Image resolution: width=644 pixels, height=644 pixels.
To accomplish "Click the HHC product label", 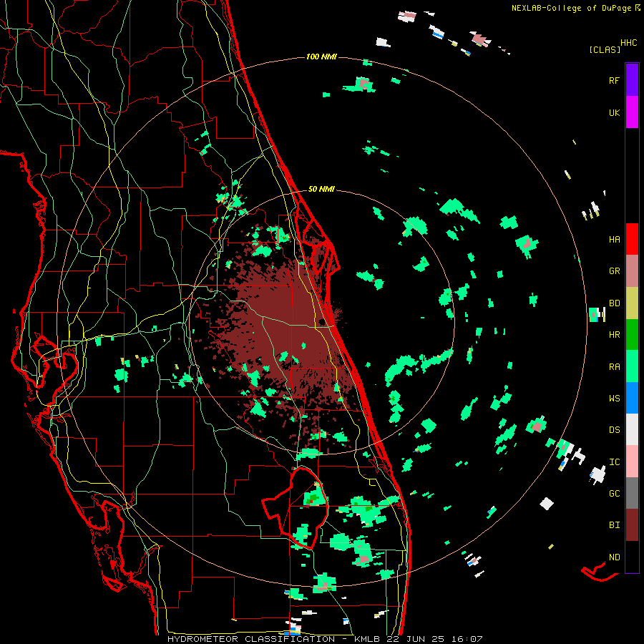I will point(629,43).
